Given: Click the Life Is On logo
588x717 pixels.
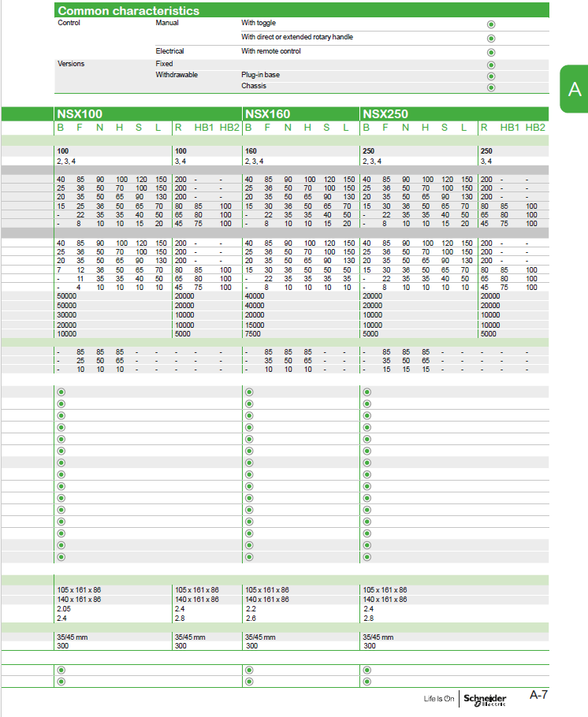Looking at the screenshot, I should point(438,698).
